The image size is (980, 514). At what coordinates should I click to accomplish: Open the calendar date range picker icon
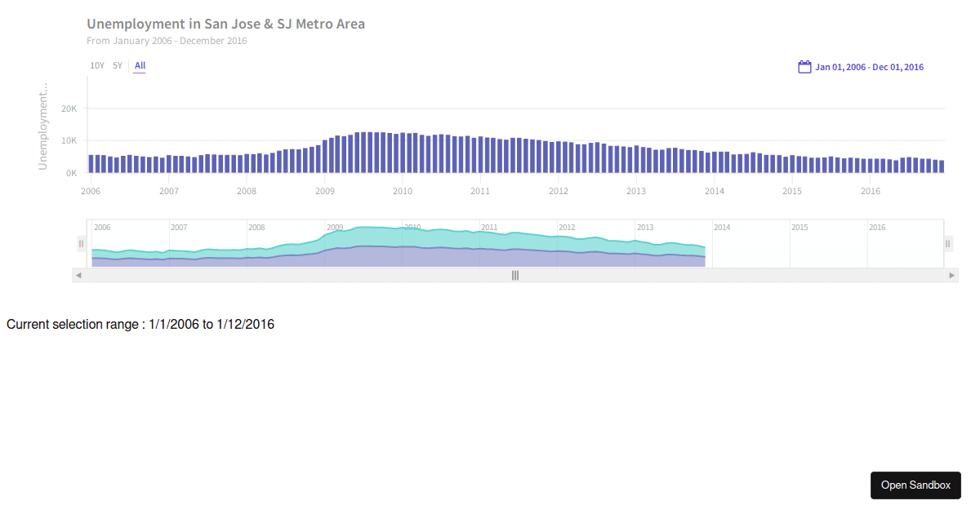pyautogui.click(x=804, y=66)
